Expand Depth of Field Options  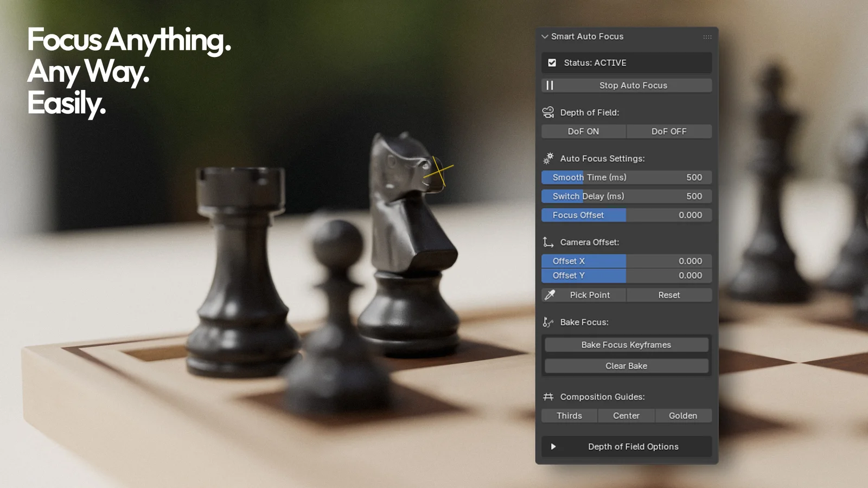(x=627, y=446)
